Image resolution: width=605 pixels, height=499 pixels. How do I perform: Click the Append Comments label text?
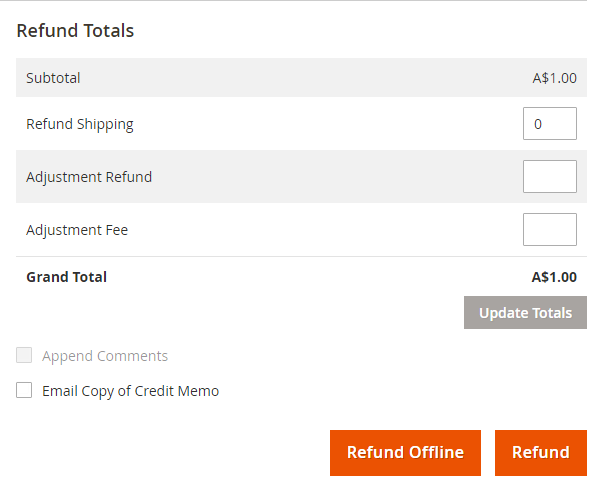point(105,356)
